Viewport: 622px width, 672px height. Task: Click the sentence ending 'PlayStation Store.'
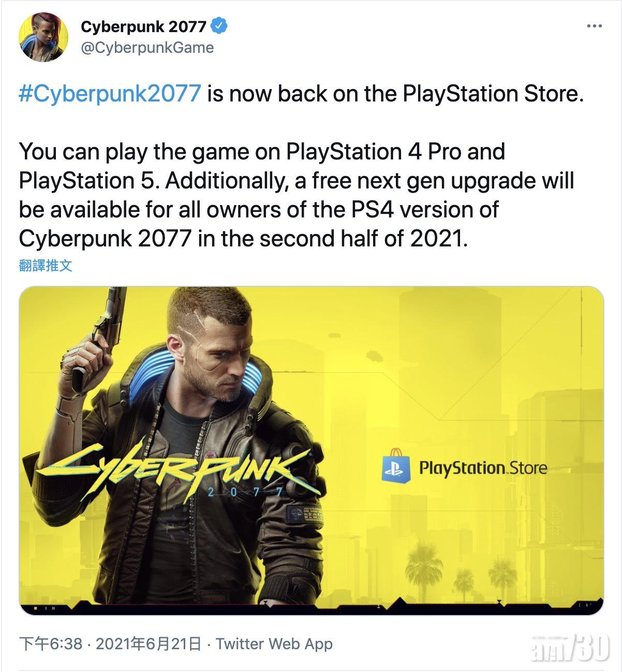(394, 94)
